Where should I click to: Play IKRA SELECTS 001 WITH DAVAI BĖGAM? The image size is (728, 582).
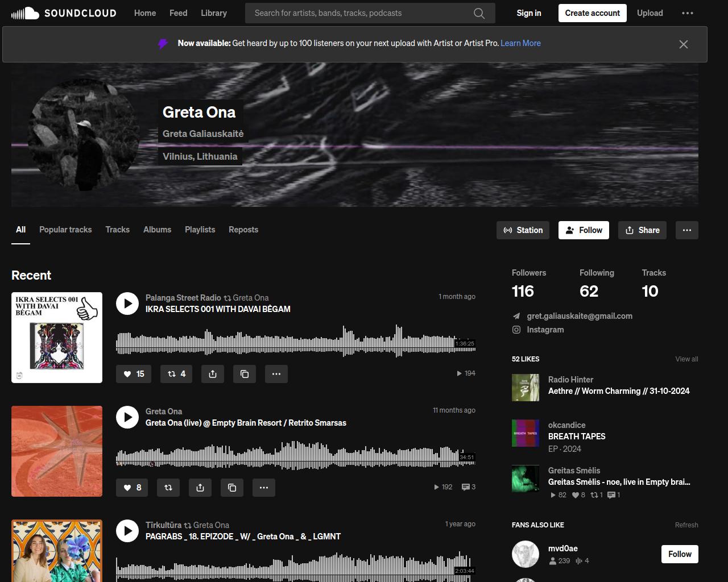(x=127, y=304)
